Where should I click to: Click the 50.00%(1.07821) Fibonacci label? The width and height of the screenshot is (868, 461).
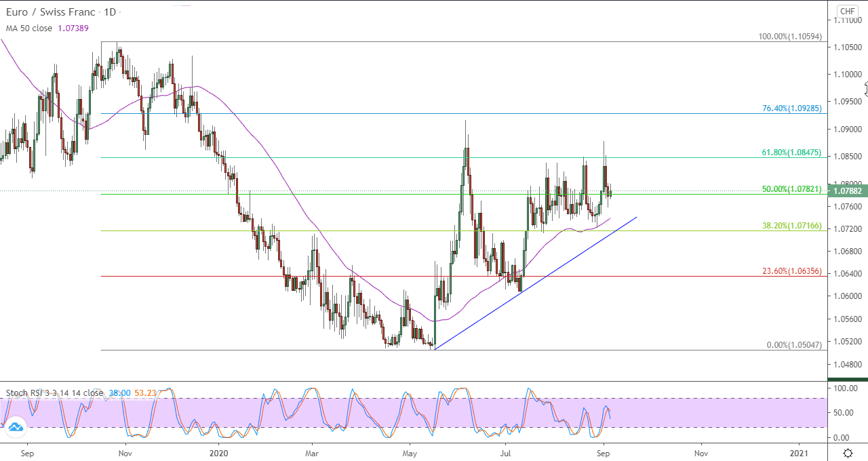coord(792,189)
